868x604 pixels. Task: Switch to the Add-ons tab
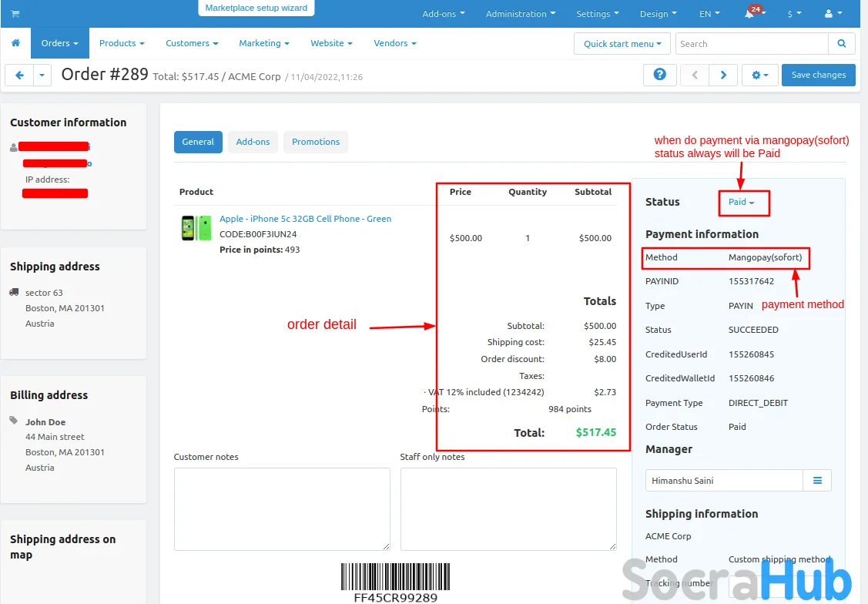253,142
